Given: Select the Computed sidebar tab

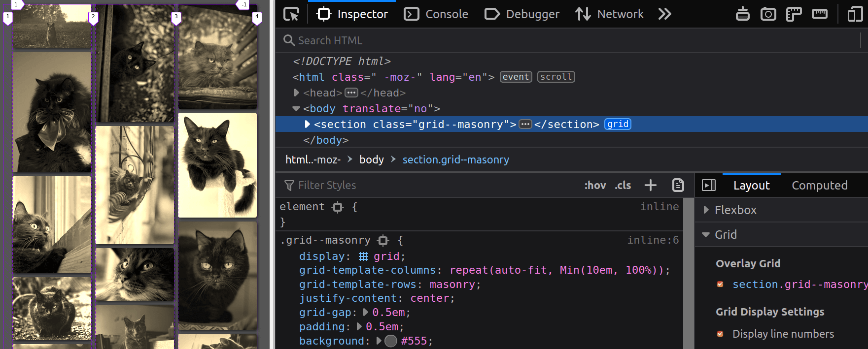Looking at the screenshot, I should (x=820, y=185).
